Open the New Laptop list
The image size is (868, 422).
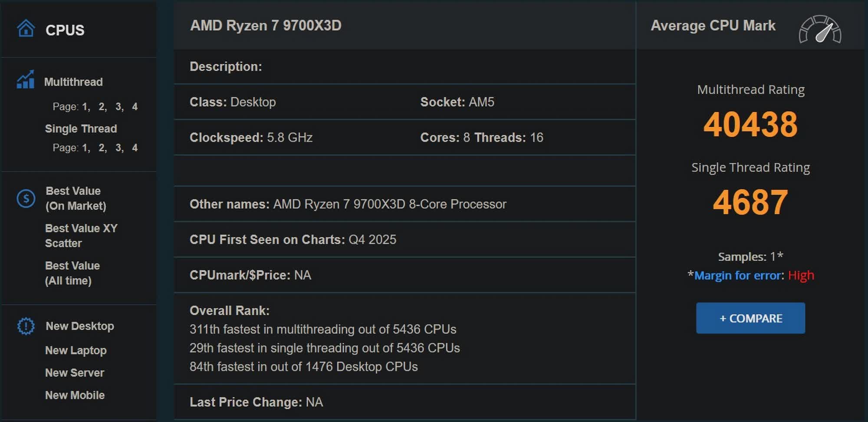[x=76, y=350]
